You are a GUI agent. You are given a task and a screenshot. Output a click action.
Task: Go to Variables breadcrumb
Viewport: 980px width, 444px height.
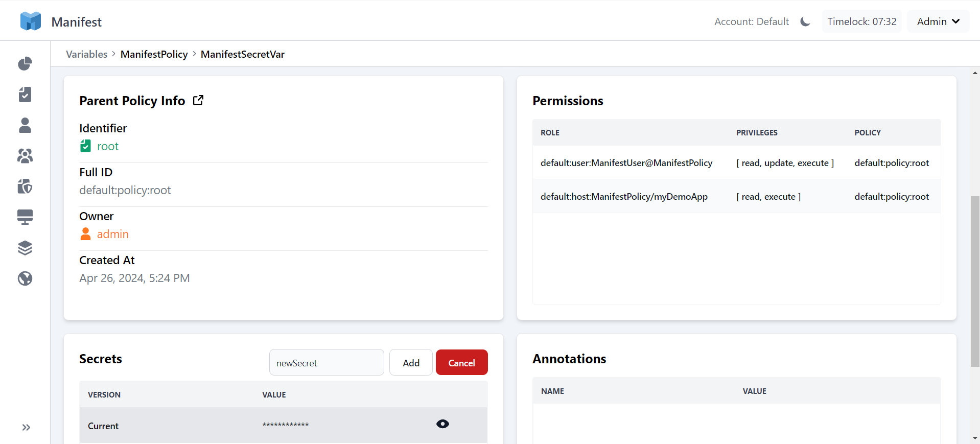tap(87, 54)
